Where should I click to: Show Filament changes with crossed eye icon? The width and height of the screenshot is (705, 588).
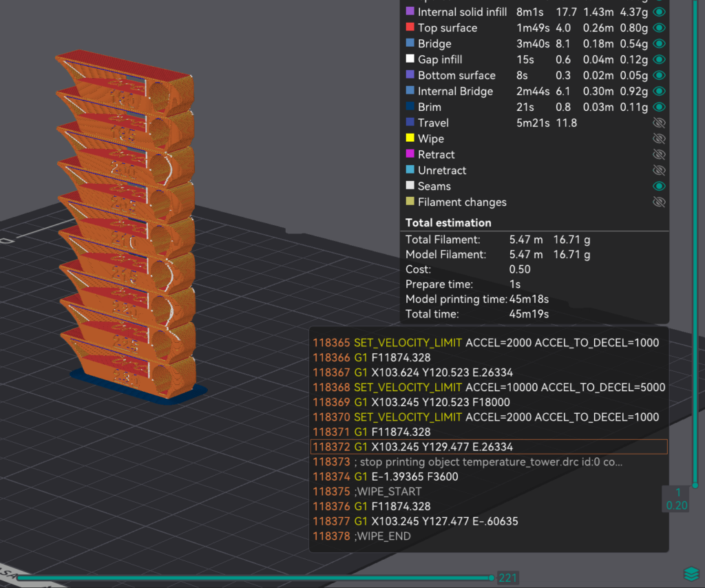(x=659, y=202)
